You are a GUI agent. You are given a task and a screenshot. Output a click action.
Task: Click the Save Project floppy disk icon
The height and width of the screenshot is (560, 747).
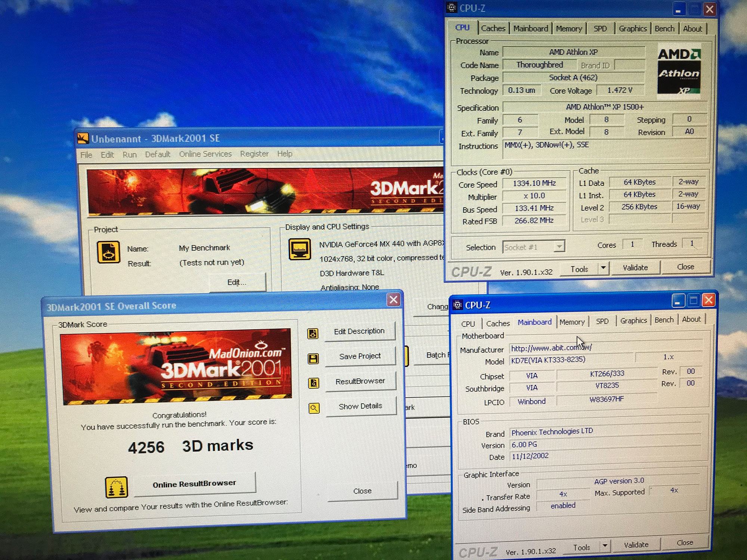313,358
